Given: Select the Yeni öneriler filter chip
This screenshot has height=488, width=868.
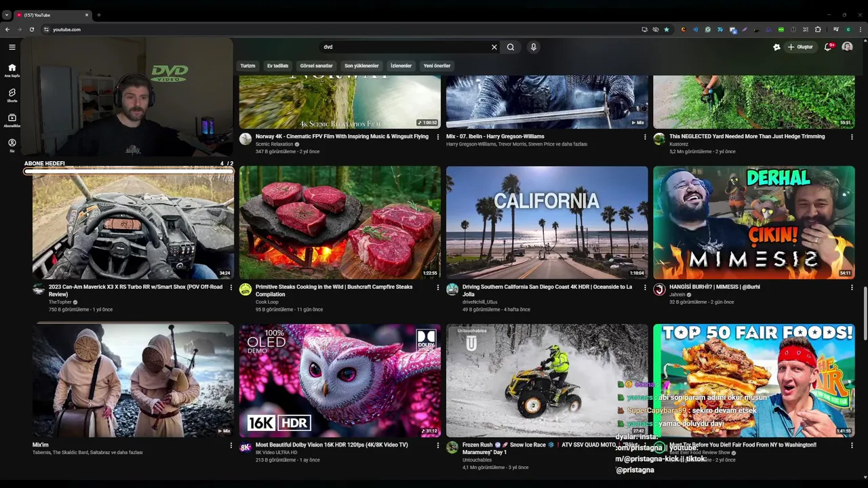Looking at the screenshot, I should [x=437, y=66].
